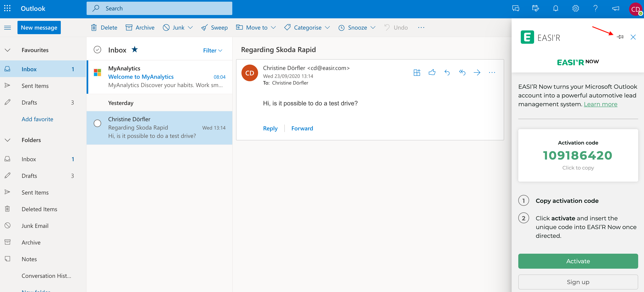The image size is (644, 292).
Task: Select the Christine Dörfler message circle
Action: click(97, 123)
